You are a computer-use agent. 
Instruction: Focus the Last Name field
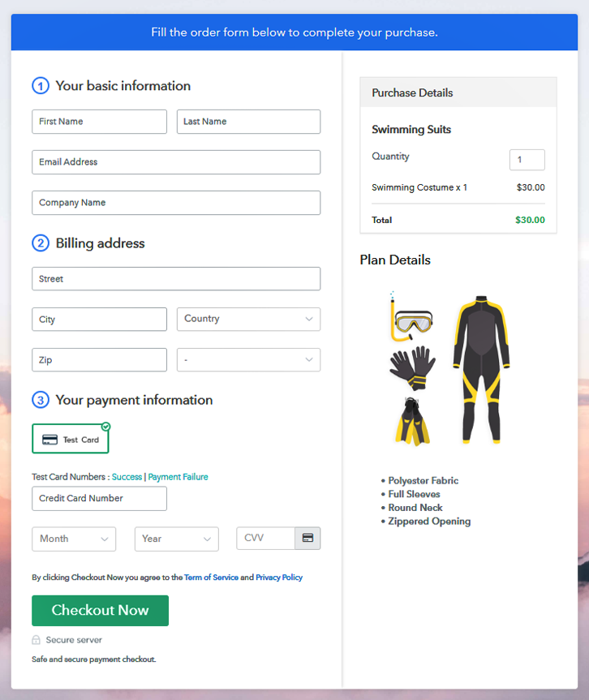pos(248,122)
